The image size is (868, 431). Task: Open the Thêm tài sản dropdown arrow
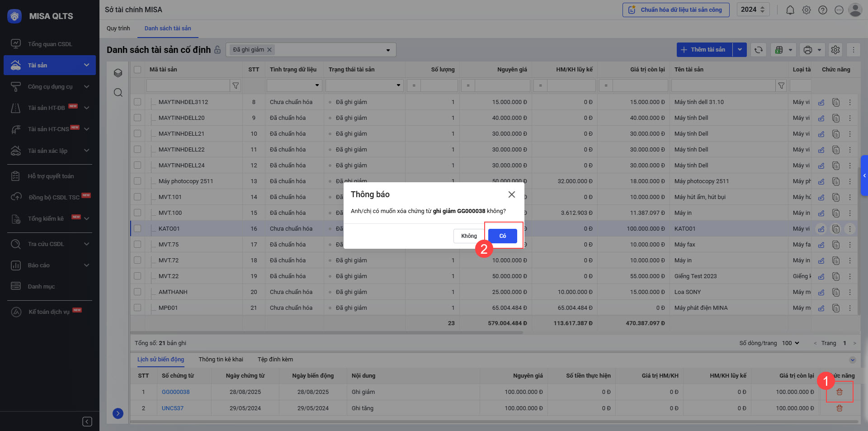pos(740,50)
